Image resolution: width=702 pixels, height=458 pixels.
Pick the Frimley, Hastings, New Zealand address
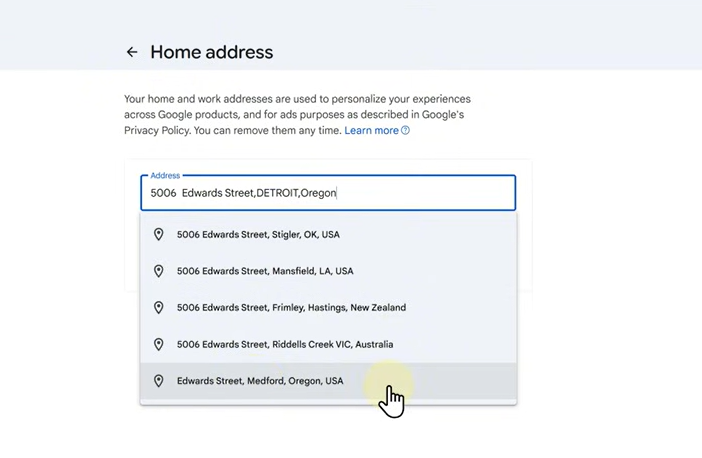[x=291, y=308]
